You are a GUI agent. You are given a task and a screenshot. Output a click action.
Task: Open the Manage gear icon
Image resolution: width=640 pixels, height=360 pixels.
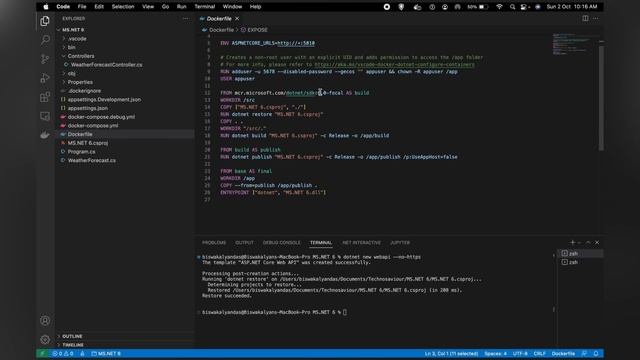(45, 339)
